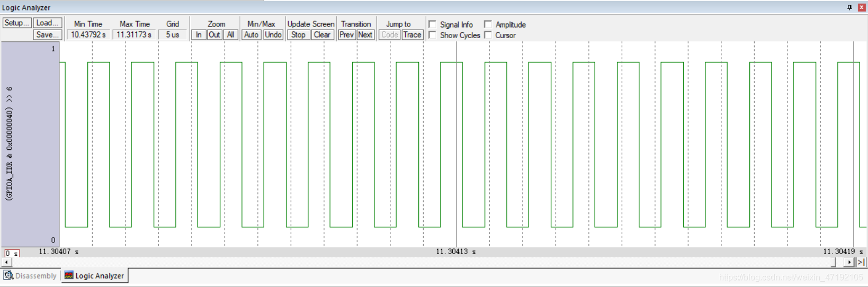The height and width of the screenshot is (287, 868).
Task: Click the pin icon in title bar
Action: [x=849, y=7]
